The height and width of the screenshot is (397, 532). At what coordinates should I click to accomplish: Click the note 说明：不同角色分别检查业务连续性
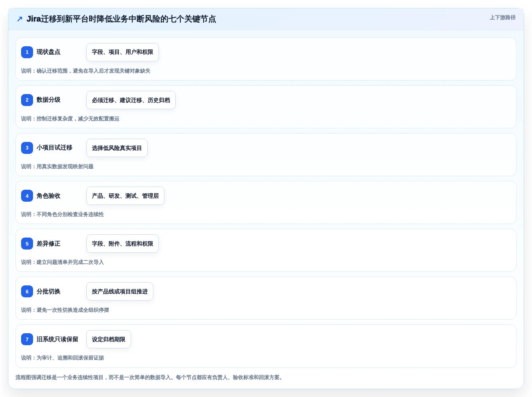63,214
